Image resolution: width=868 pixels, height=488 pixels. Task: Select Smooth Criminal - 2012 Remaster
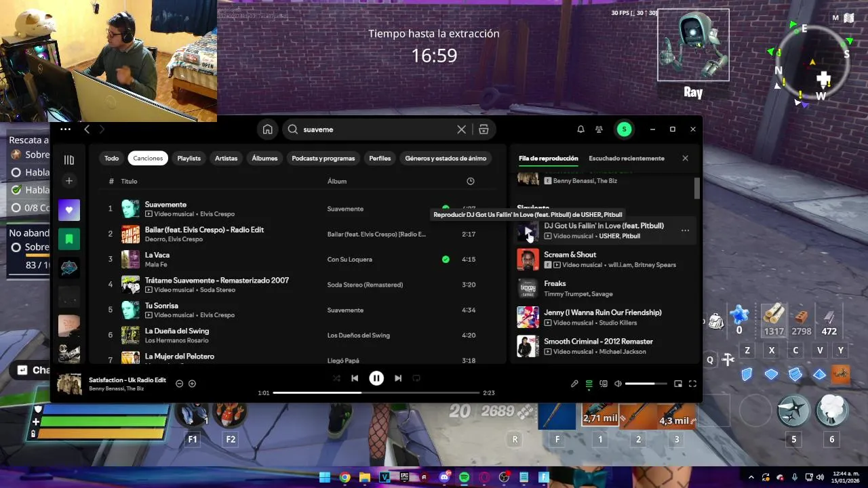coord(604,346)
